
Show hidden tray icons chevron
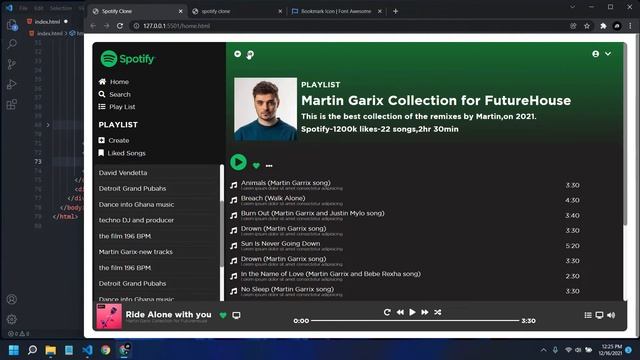point(544,350)
